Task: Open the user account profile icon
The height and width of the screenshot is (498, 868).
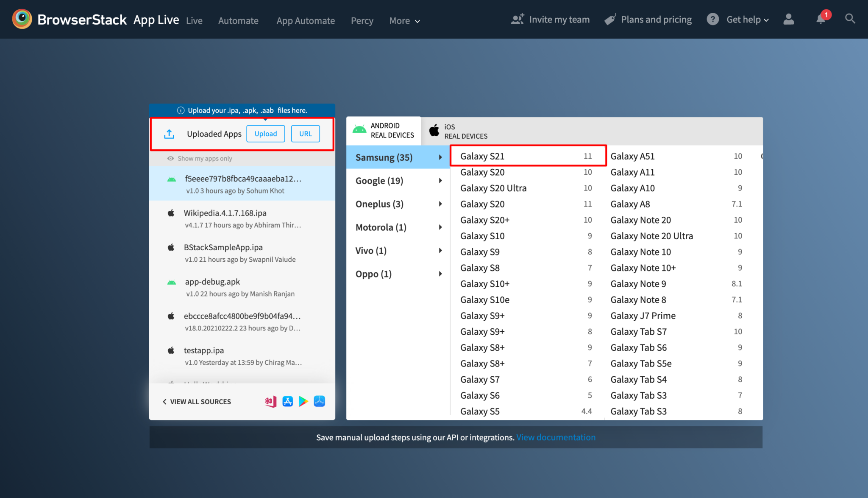Action: click(x=788, y=19)
